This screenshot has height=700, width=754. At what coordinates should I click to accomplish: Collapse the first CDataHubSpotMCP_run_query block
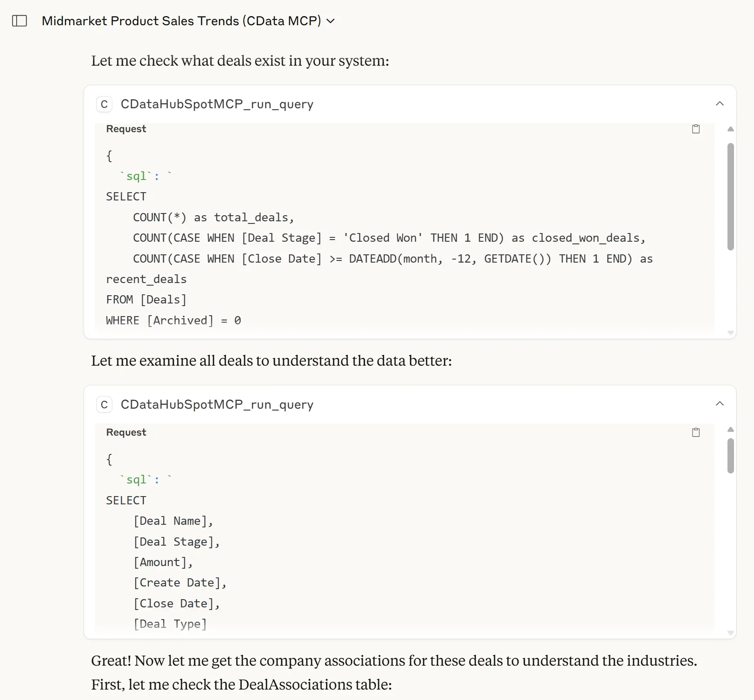tap(720, 104)
